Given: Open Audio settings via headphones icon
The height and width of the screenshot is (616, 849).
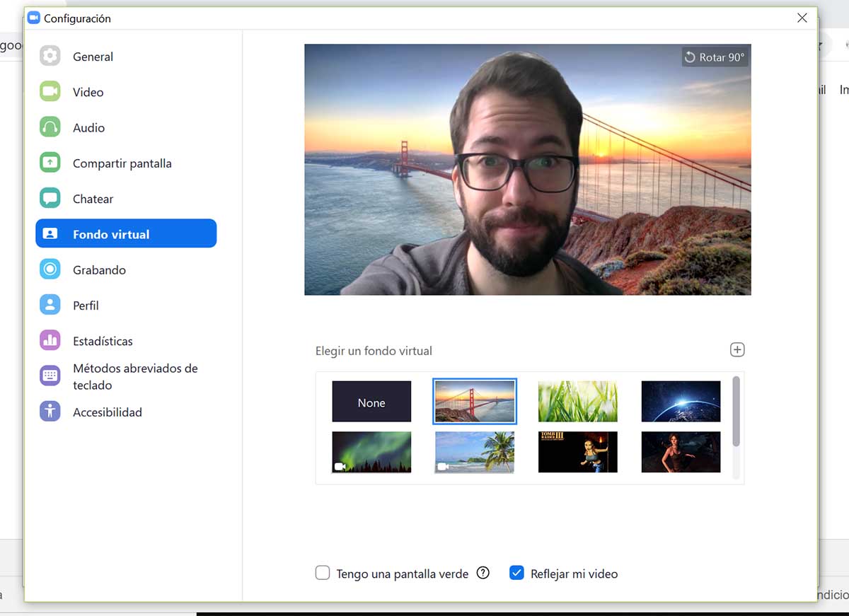Looking at the screenshot, I should coord(50,127).
